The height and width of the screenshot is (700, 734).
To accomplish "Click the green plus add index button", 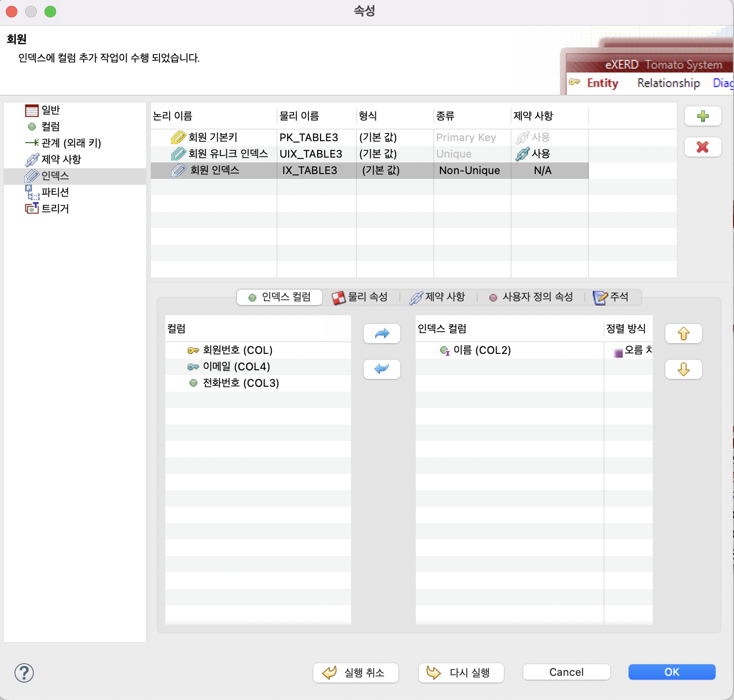I will [703, 116].
